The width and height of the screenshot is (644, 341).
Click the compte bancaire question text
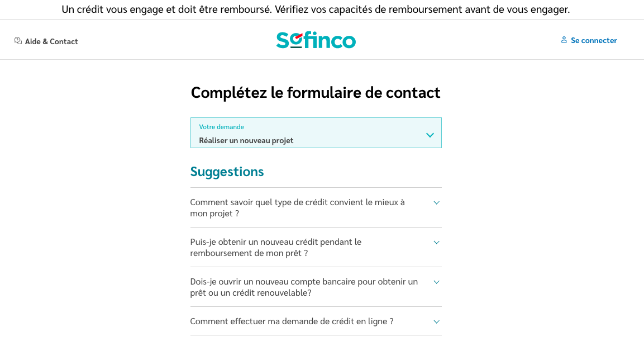pos(304,287)
